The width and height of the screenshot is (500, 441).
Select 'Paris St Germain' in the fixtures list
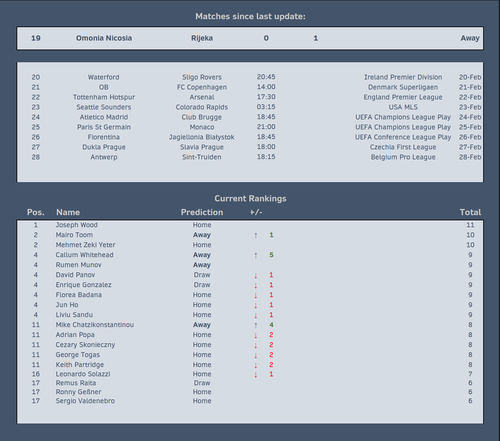(104, 127)
